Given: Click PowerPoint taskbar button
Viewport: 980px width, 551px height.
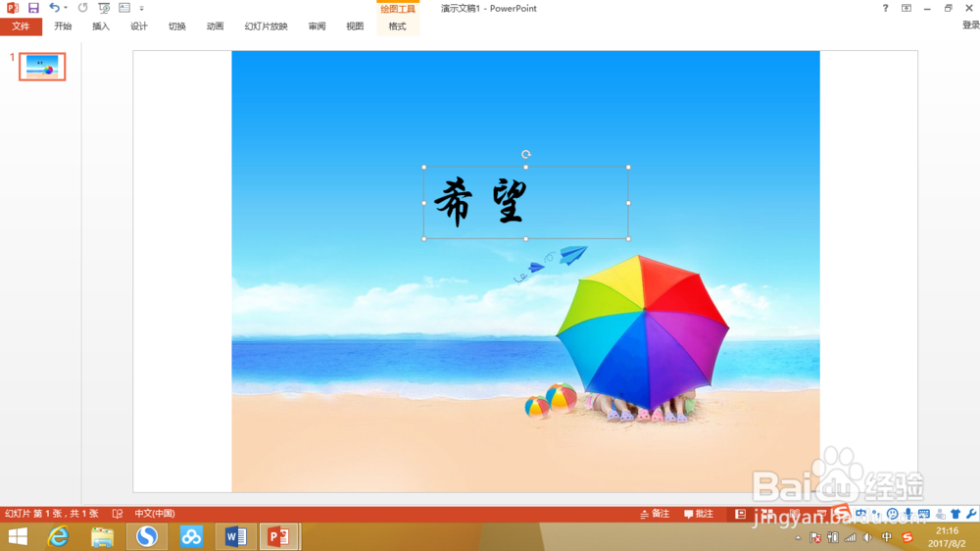Looking at the screenshot, I should (x=279, y=536).
